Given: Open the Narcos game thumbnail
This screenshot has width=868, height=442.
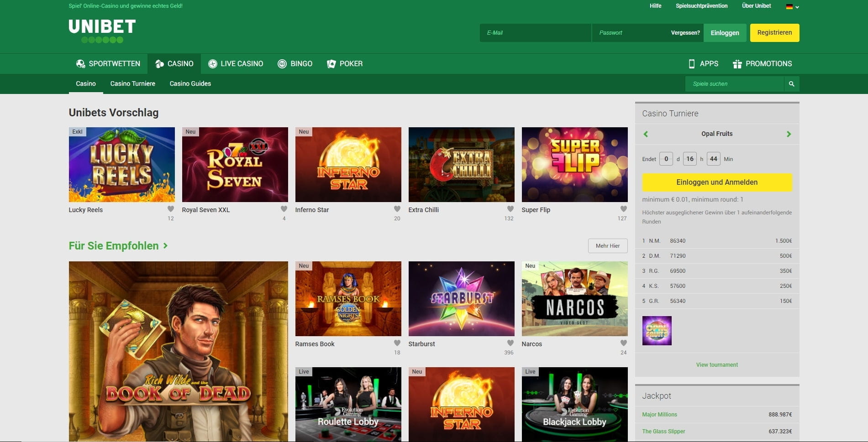Looking at the screenshot, I should point(575,299).
